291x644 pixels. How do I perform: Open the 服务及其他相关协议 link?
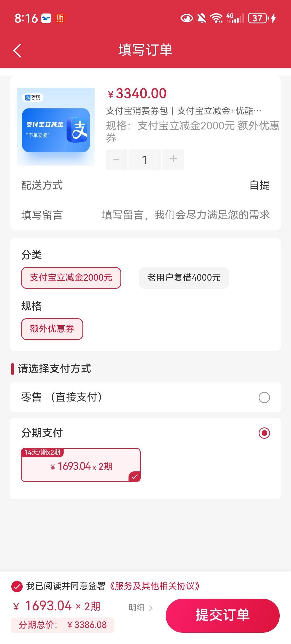coord(154,586)
